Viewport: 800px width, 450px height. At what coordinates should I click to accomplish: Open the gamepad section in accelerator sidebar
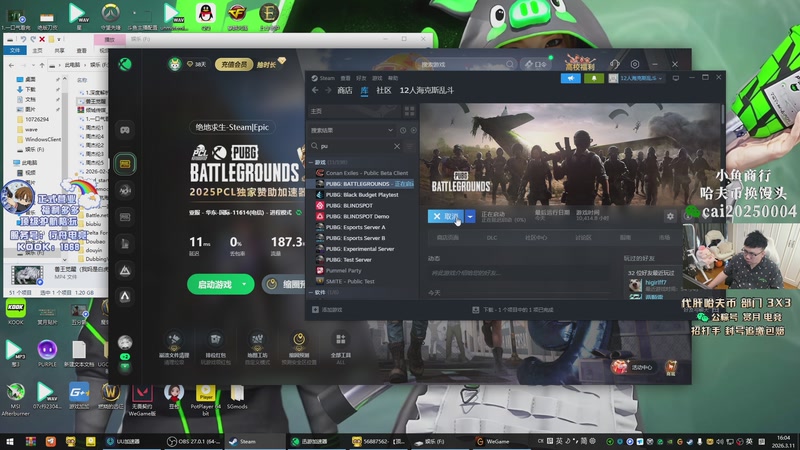click(x=125, y=130)
